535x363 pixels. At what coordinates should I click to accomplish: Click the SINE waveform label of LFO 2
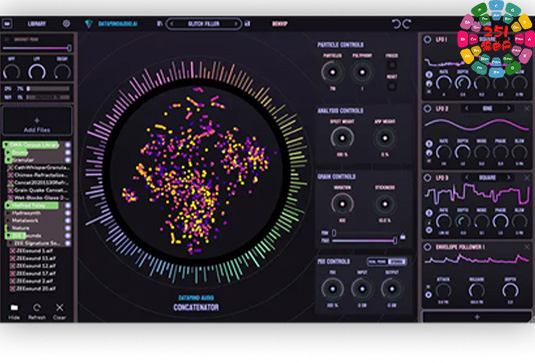point(488,108)
